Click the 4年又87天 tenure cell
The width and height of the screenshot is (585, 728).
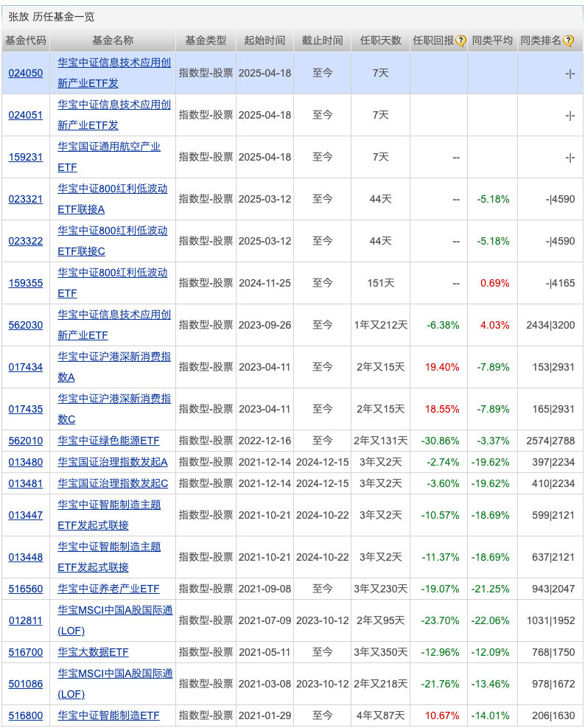(x=381, y=715)
